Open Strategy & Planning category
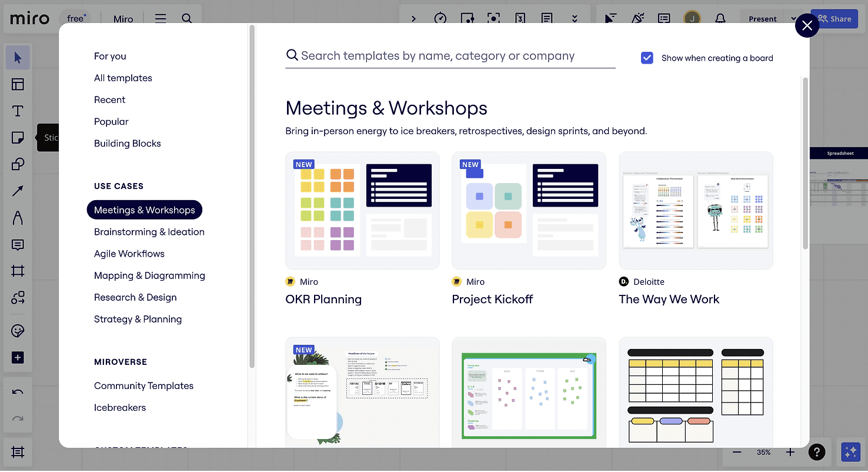The height and width of the screenshot is (472, 868). point(138,319)
